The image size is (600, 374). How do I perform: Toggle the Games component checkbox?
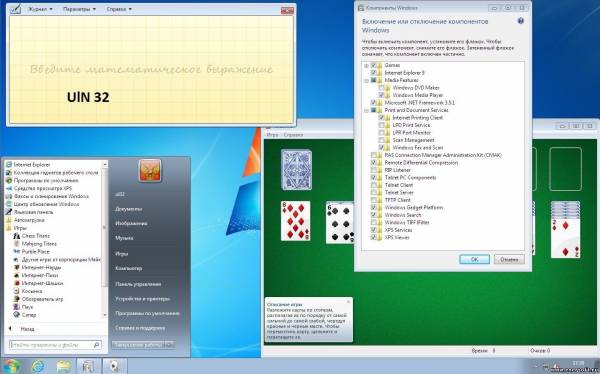373,65
